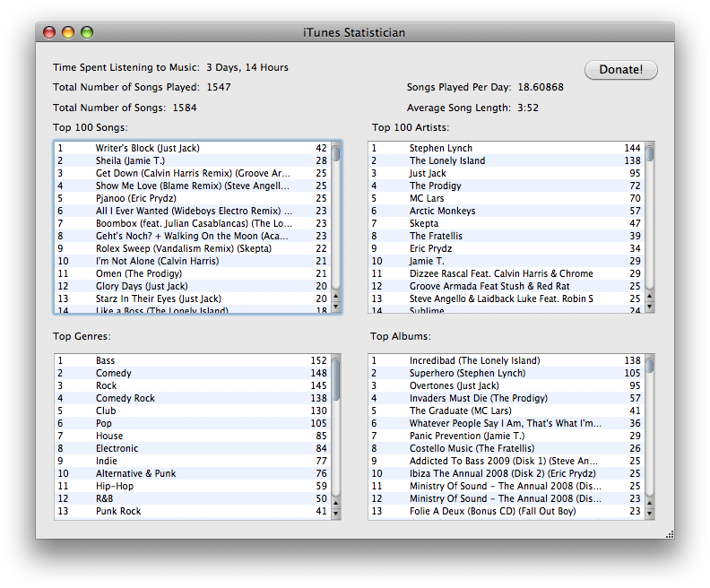Select genre R&B
The image size is (710, 588).
pos(193,499)
